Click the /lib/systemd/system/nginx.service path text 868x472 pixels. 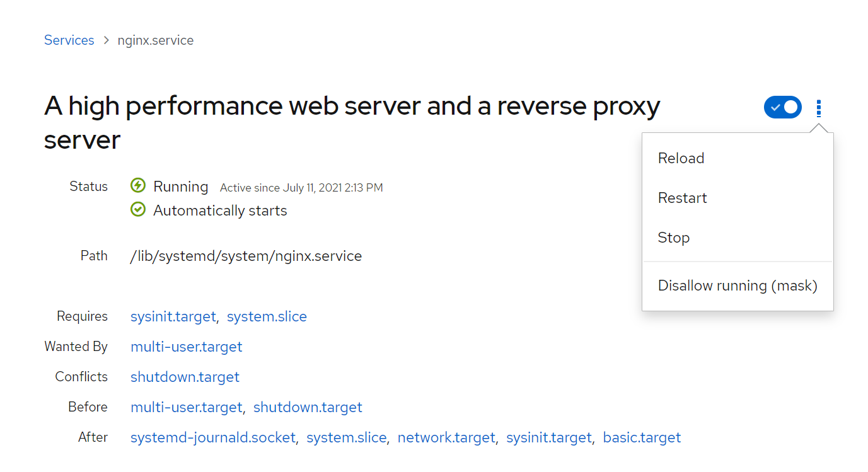[246, 256]
